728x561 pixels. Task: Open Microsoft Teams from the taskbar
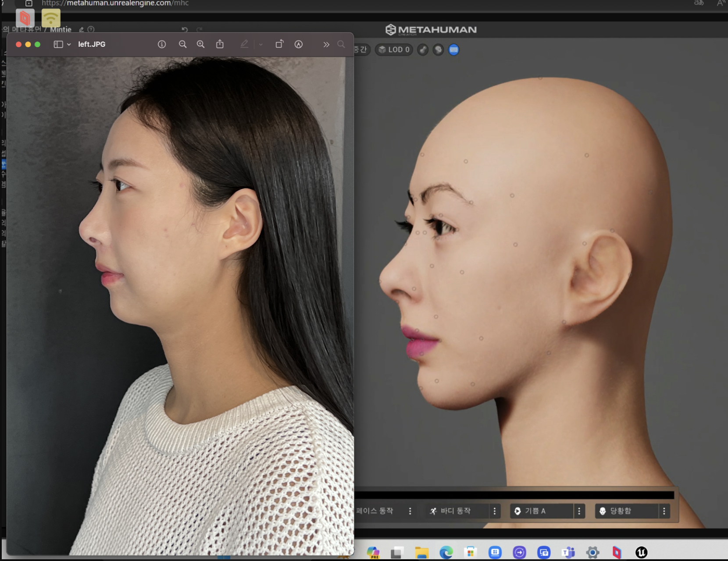pos(568,552)
